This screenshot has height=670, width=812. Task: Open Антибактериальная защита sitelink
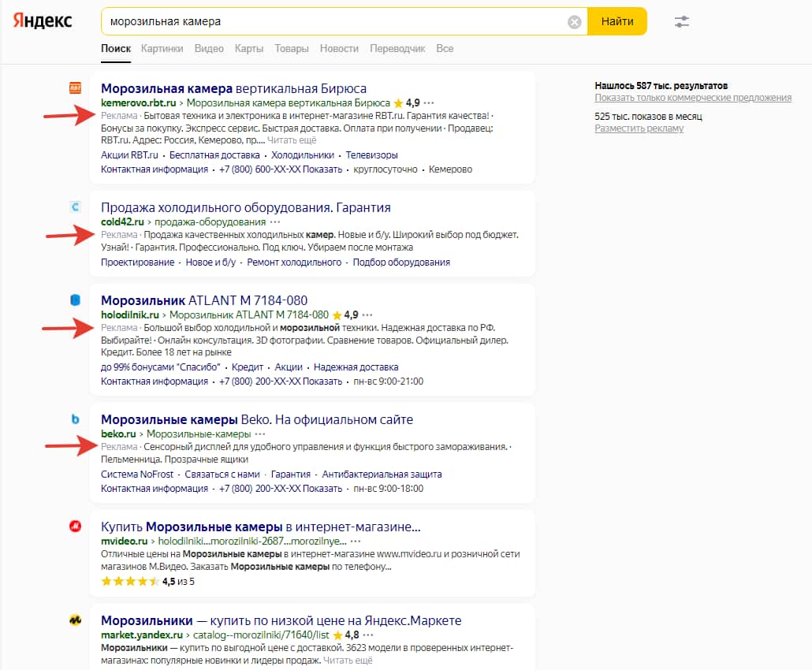[x=382, y=475]
